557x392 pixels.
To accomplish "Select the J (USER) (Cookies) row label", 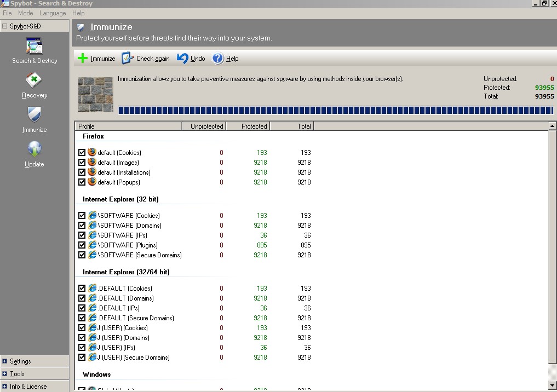I will 123,328.
